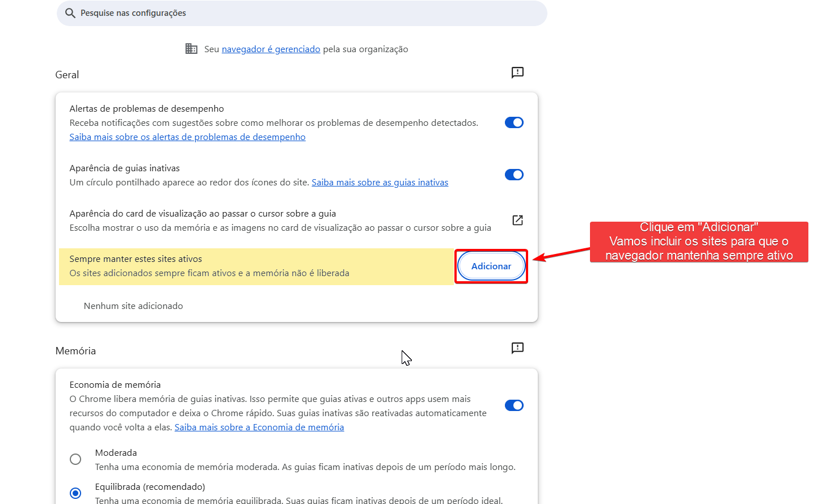Click the search magnifier icon
The width and height of the screenshot is (822, 504).
[x=70, y=13]
